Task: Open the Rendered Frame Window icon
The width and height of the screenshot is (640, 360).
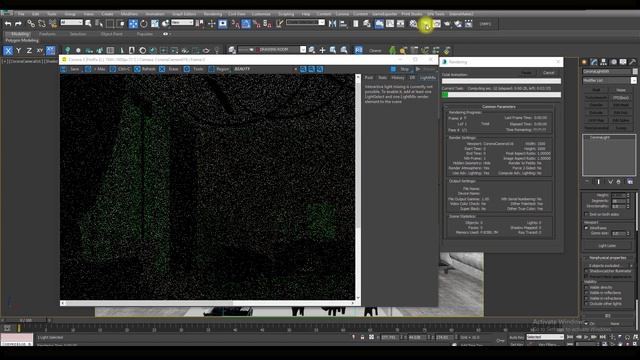Action: click(x=436, y=24)
